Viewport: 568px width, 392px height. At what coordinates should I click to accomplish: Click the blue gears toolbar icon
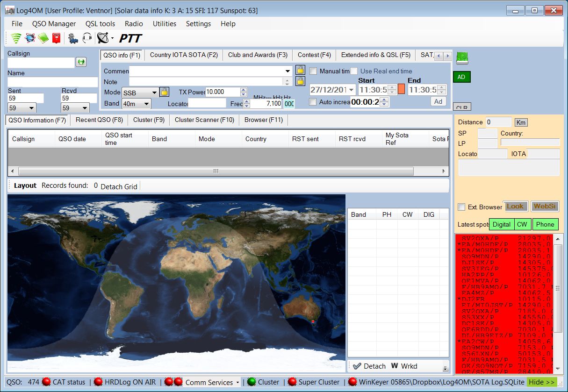[73, 38]
